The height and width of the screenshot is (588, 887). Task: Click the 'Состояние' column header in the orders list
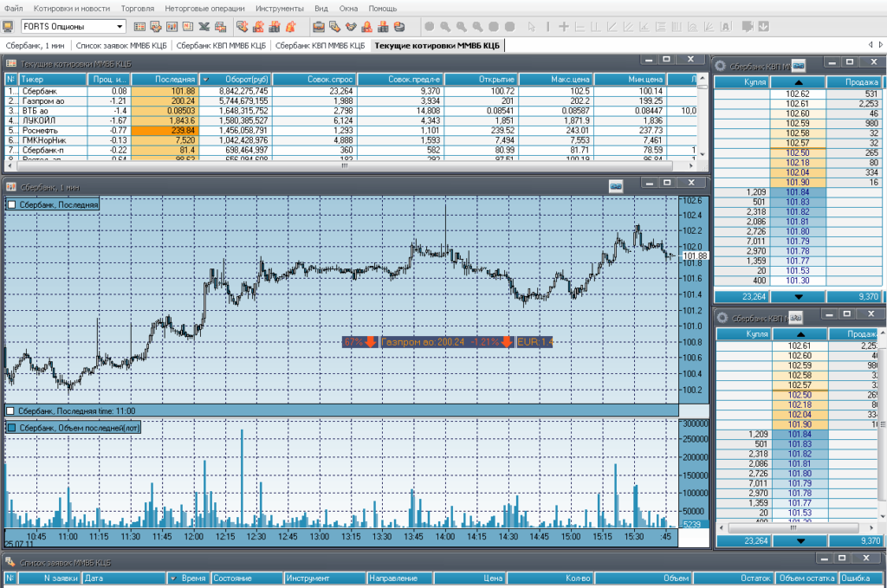point(247,578)
